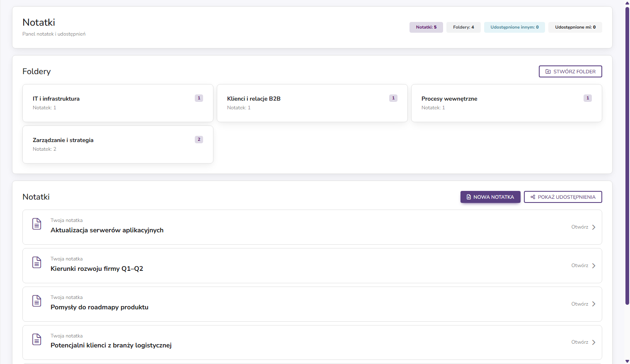Click the Udostępnione innym counter chip
Image resolution: width=630 pixels, height=364 pixels.
pos(514,27)
